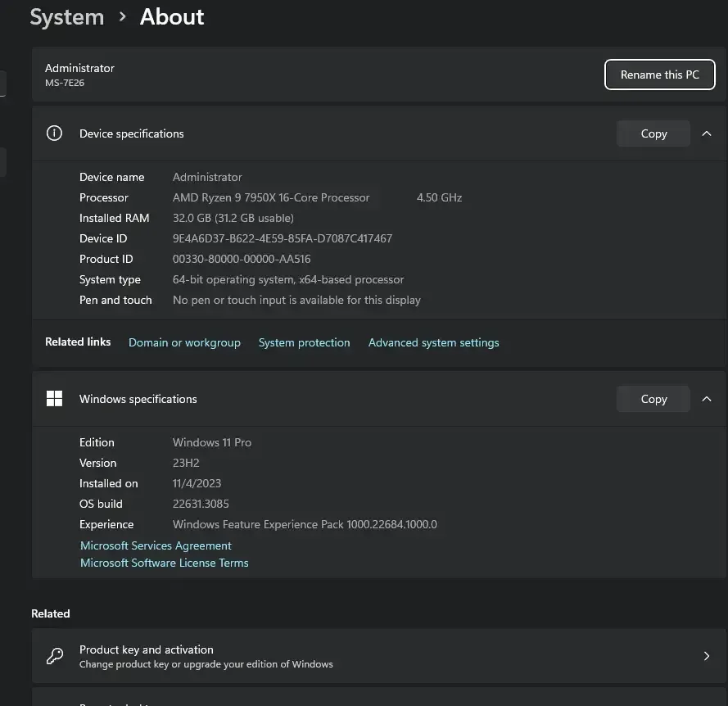
Task: Open Domain or workgroup link
Action: [184, 342]
